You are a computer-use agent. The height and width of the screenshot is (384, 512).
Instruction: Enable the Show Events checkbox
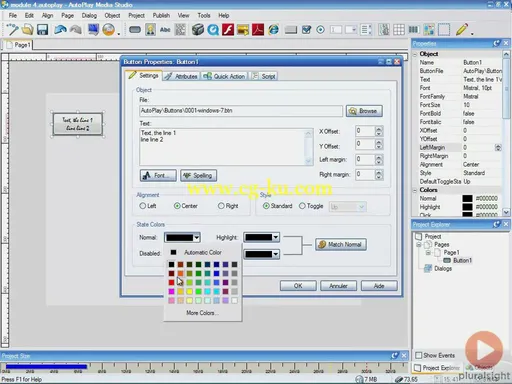(419, 355)
